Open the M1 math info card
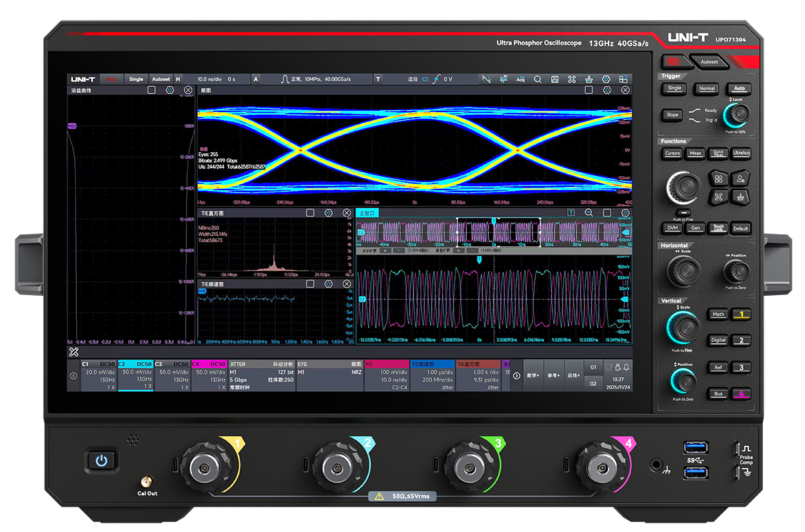Viewport: 805px width, 532px height. click(x=387, y=376)
